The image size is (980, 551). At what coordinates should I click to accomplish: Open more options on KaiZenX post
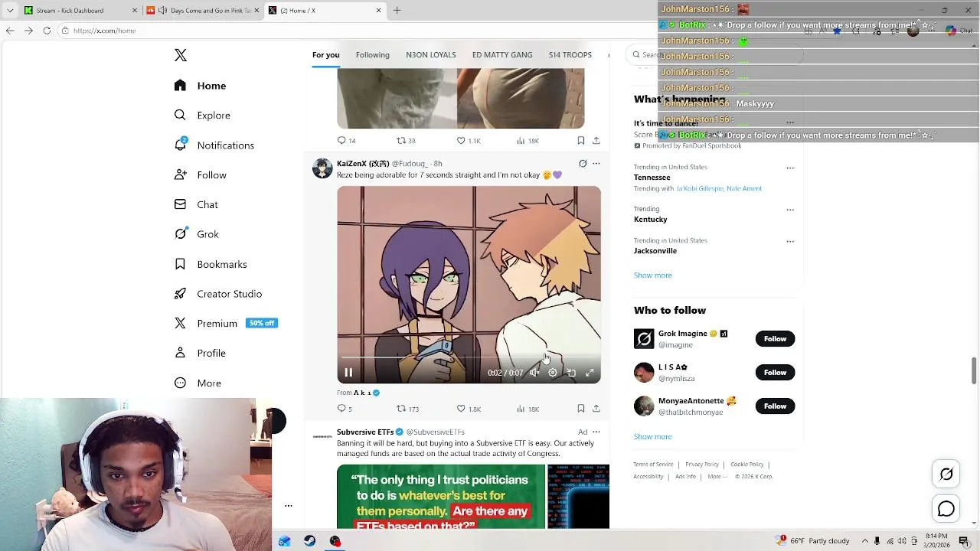[596, 164]
